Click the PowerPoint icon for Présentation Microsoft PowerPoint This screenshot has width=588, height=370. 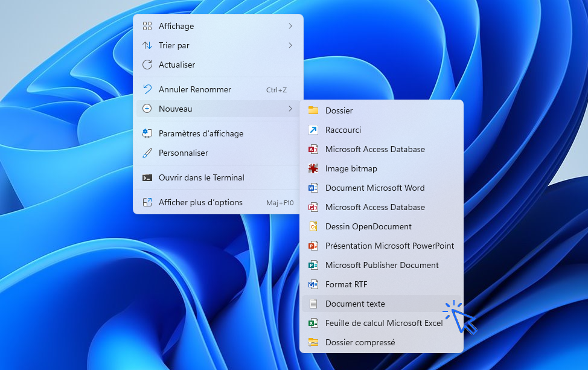313,246
